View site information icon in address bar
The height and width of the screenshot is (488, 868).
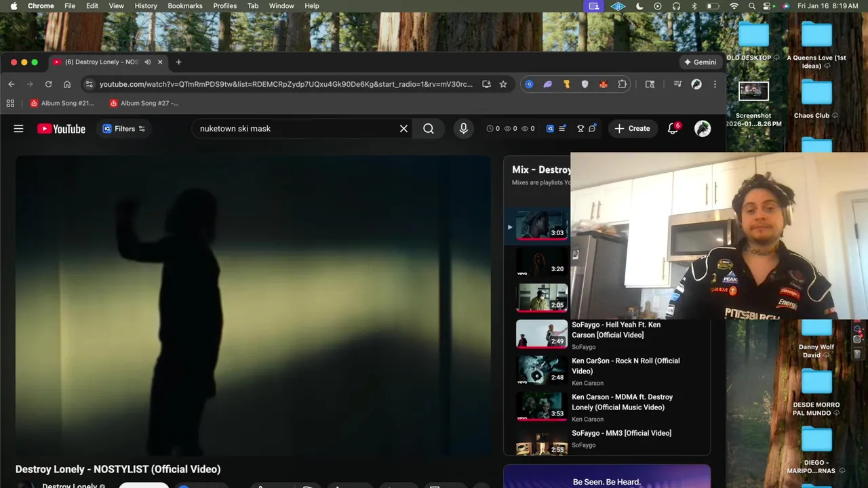coord(89,84)
